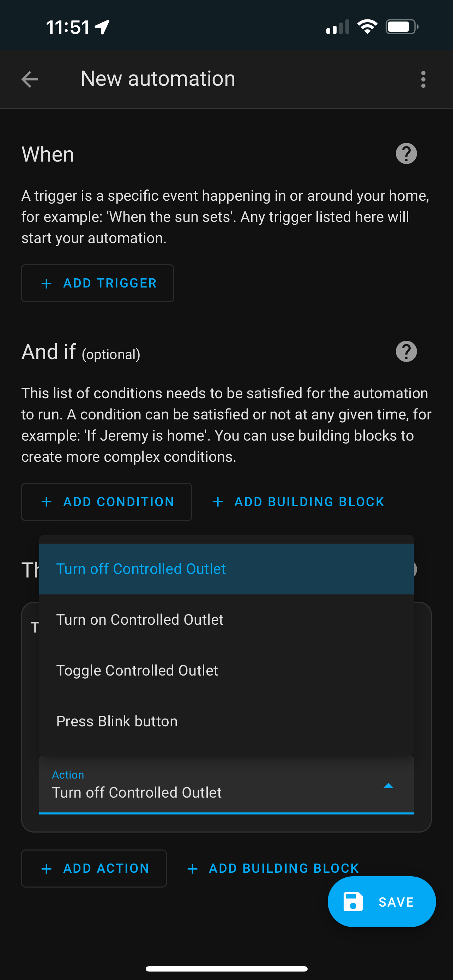Open the three-dot overflow menu
This screenshot has width=453, height=980.
point(423,79)
